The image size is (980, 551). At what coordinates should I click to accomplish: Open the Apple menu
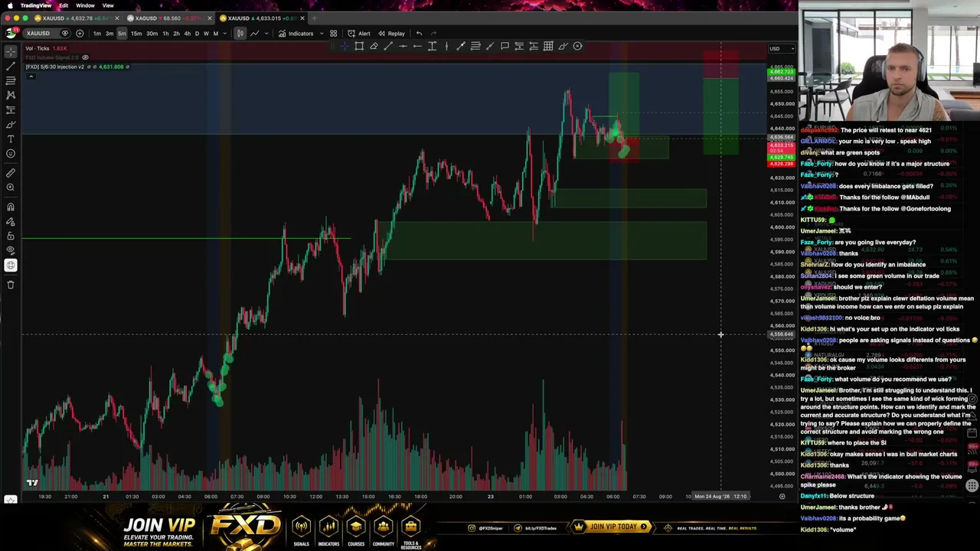(x=10, y=5)
